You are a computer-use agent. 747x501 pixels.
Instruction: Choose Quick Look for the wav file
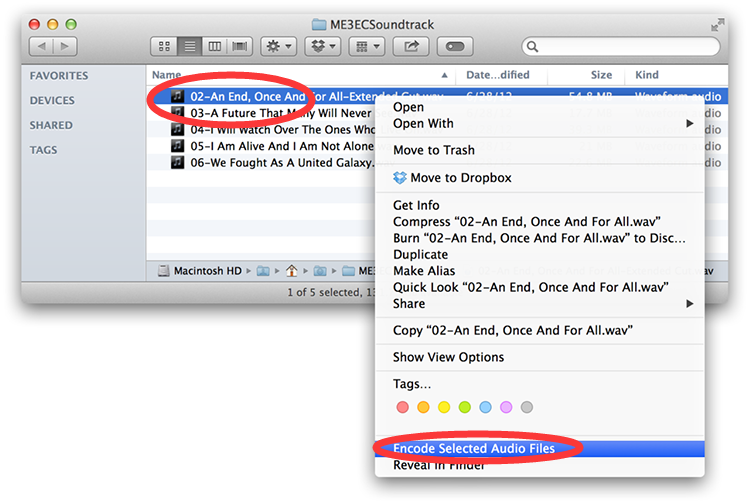pos(540,287)
